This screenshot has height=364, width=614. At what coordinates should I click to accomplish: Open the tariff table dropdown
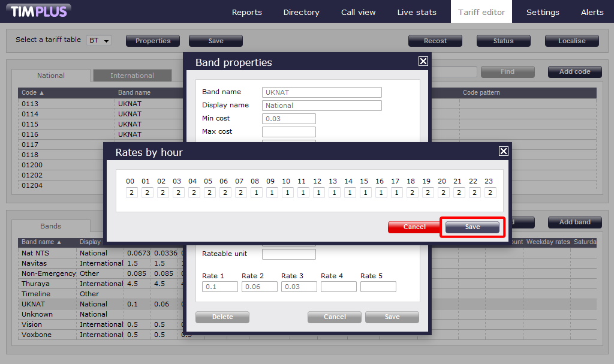[x=100, y=41]
